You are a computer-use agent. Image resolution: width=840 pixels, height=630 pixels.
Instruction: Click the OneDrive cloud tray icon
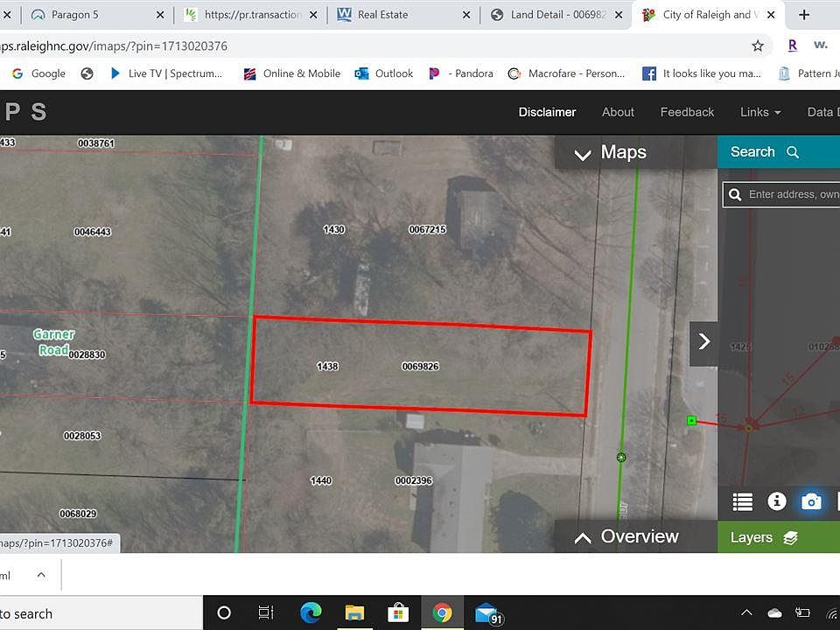coord(773,612)
